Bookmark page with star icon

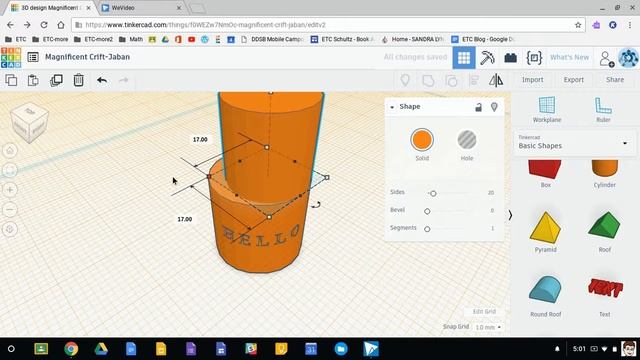pos(578,25)
